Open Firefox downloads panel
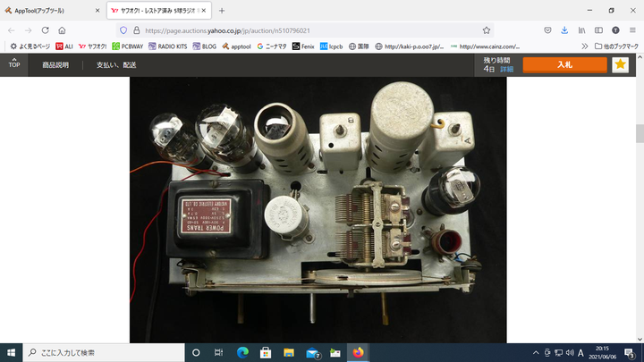The width and height of the screenshot is (644, 362). (x=564, y=29)
